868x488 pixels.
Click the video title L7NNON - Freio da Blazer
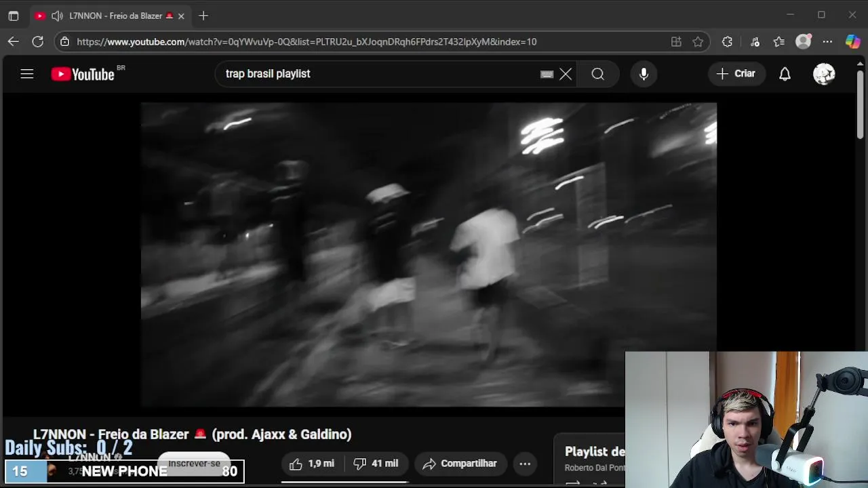[x=193, y=434]
